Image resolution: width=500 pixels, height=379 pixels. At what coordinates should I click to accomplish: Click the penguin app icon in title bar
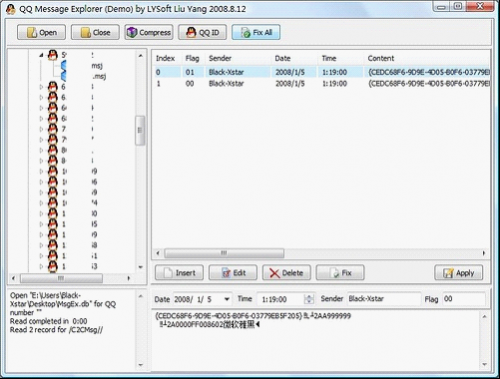pyautogui.click(x=11, y=9)
